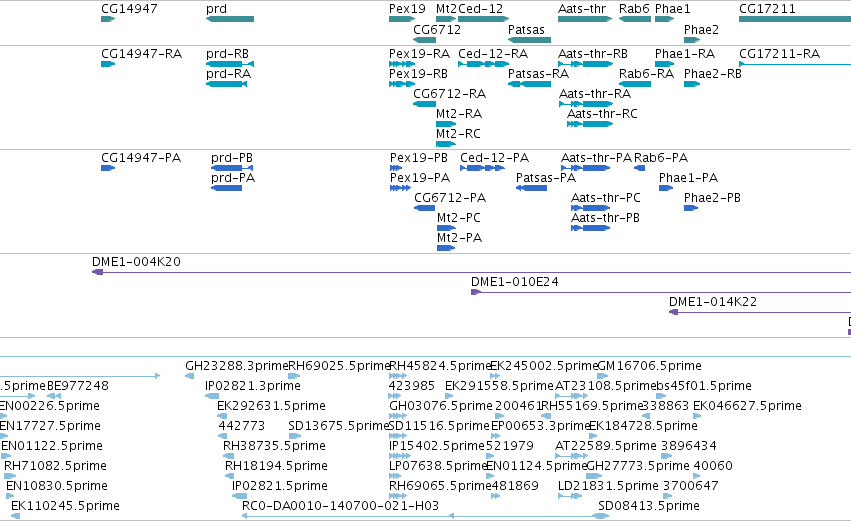Select EST EK046627.5prime label
The image size is (851, 521).
[747, 406]
